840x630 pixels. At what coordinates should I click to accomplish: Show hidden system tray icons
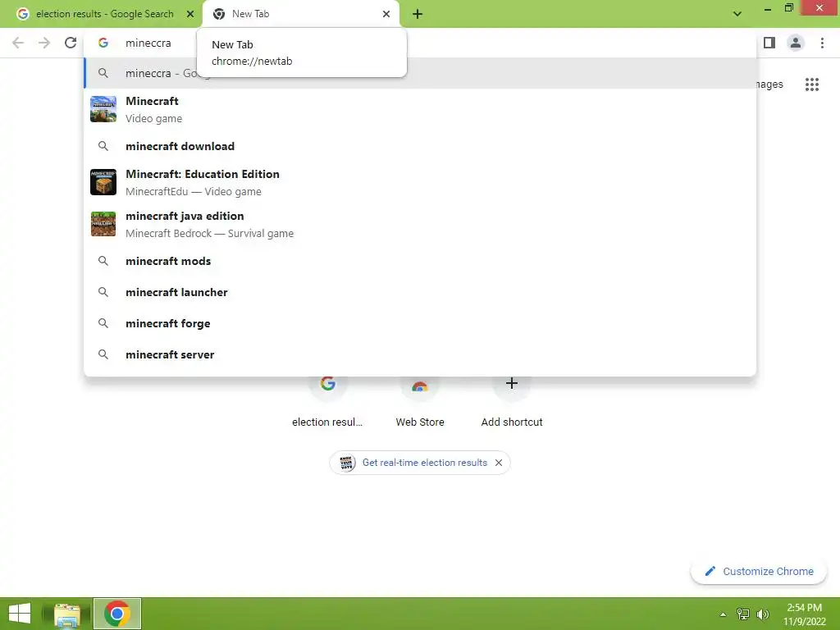coord(723,614)
